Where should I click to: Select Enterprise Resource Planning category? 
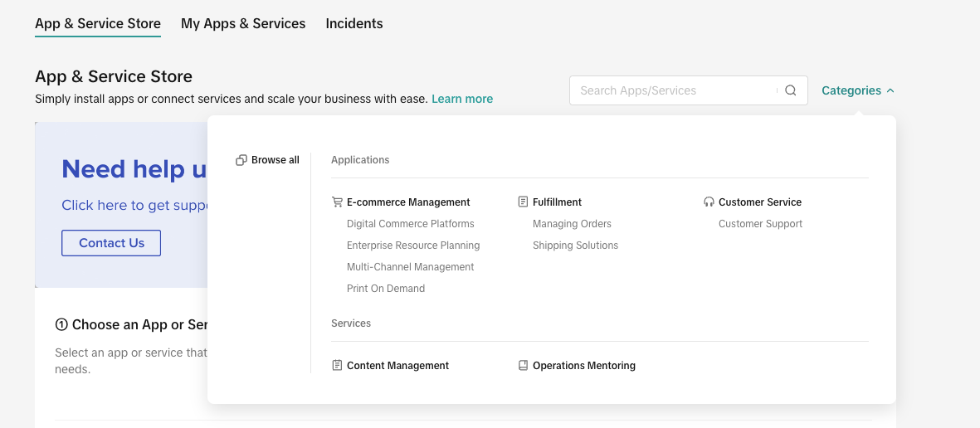tap(413, 246)
